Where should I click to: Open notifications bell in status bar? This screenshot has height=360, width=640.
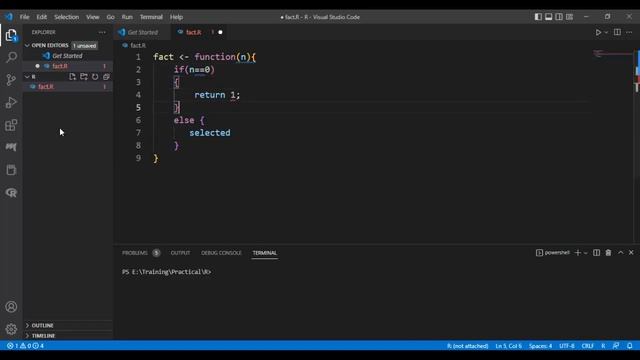629,346
